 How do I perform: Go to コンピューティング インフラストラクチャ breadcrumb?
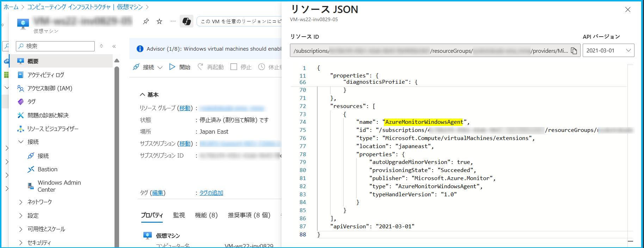[69, 7]
